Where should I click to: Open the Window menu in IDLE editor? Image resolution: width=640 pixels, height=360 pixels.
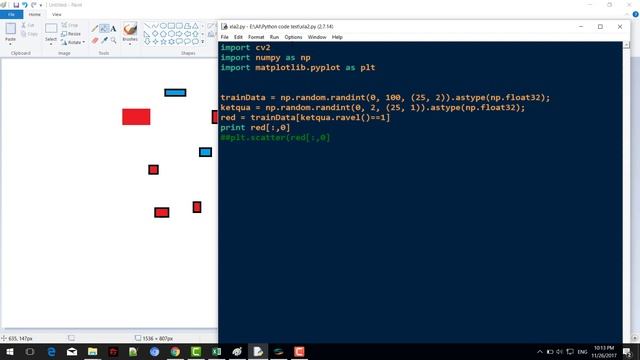point(317,37)
